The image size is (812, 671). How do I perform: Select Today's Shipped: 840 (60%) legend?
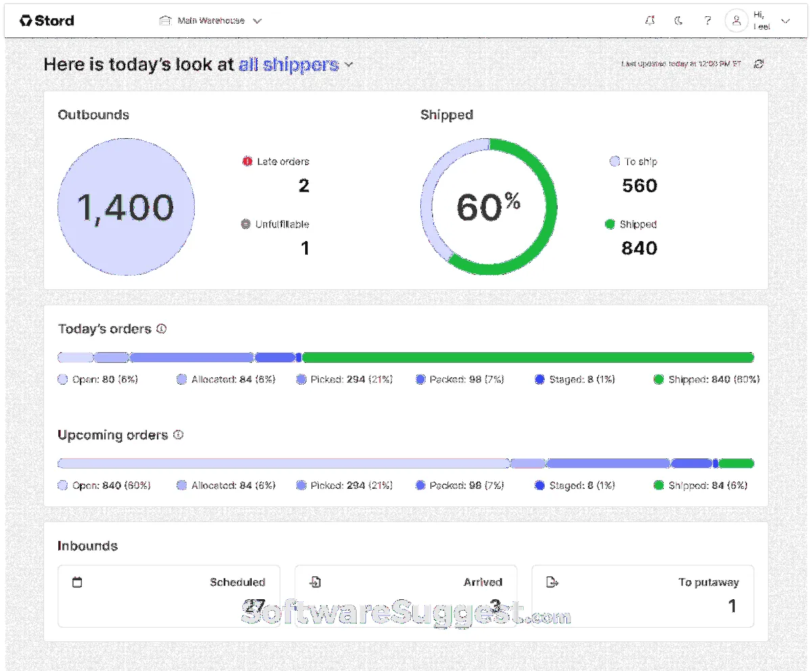(707, 380)
